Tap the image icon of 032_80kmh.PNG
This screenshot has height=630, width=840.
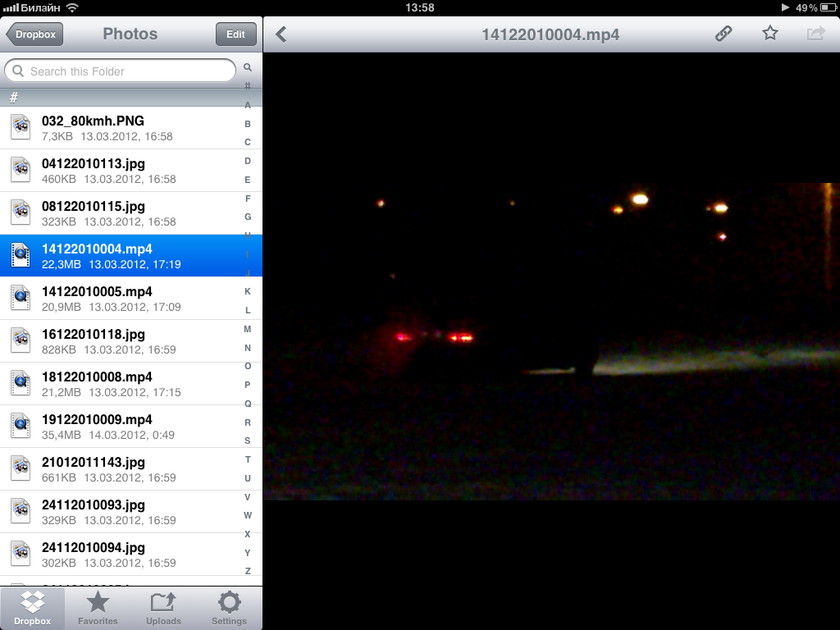(21, 127)
